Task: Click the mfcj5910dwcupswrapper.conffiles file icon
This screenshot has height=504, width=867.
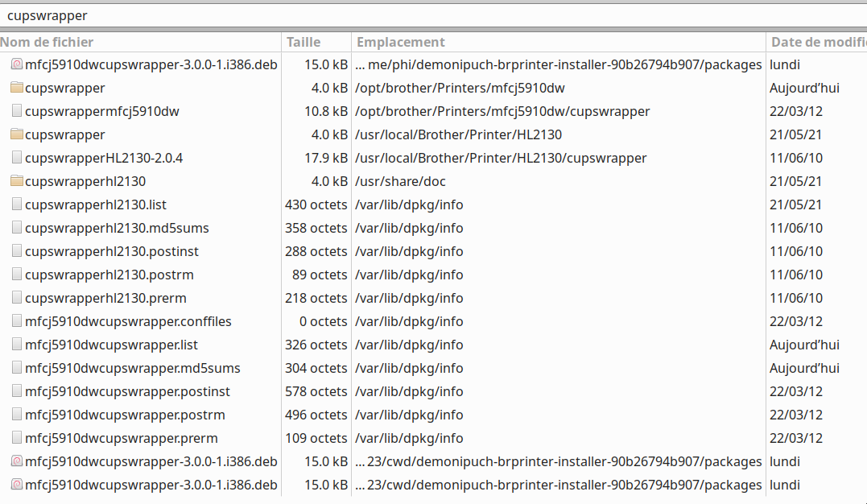Action: point(17,321)
